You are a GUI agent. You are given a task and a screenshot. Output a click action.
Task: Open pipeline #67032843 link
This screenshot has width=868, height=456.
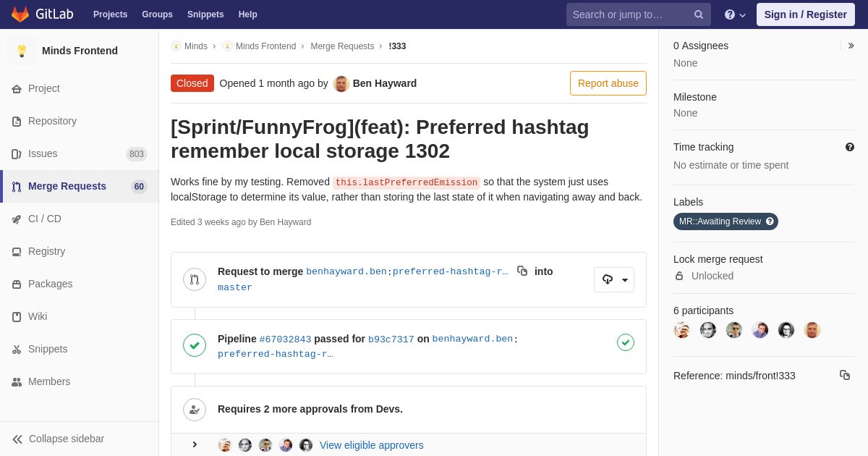(285, 339)
